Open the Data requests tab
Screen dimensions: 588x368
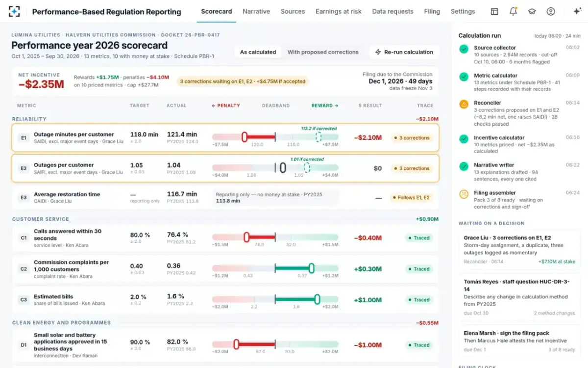point(393,11)
